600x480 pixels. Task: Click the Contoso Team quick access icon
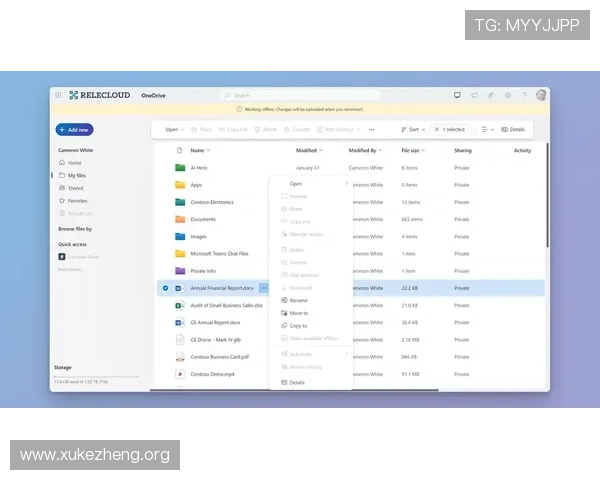[62, 256]
